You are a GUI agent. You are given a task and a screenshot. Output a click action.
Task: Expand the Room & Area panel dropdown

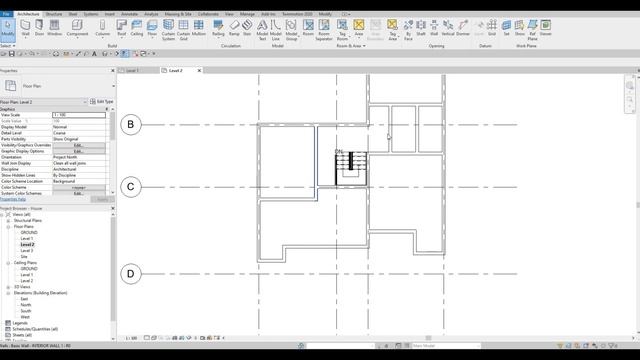pos(351,46)
